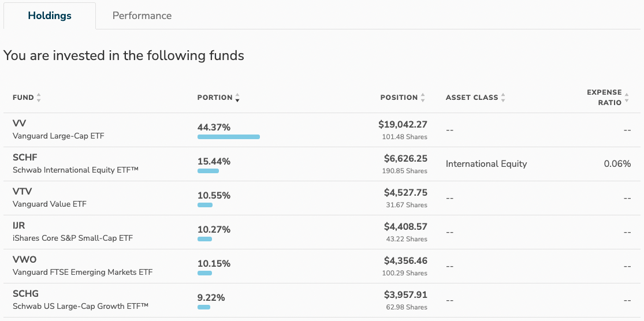The height and width of the screenshot is (321, 644).
Task: Click the IJR fund ticker
Action: coord(19,225)
